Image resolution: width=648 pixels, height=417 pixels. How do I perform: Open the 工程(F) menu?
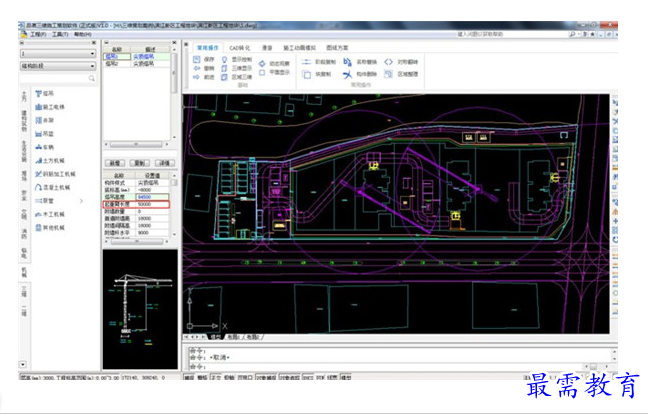(38, 34)
